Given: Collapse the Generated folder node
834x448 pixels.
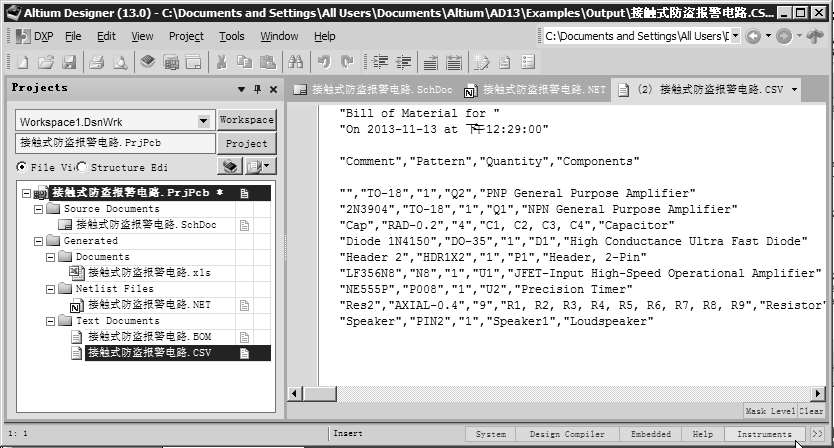Looking at the screenshot, I should click(38, 241).
